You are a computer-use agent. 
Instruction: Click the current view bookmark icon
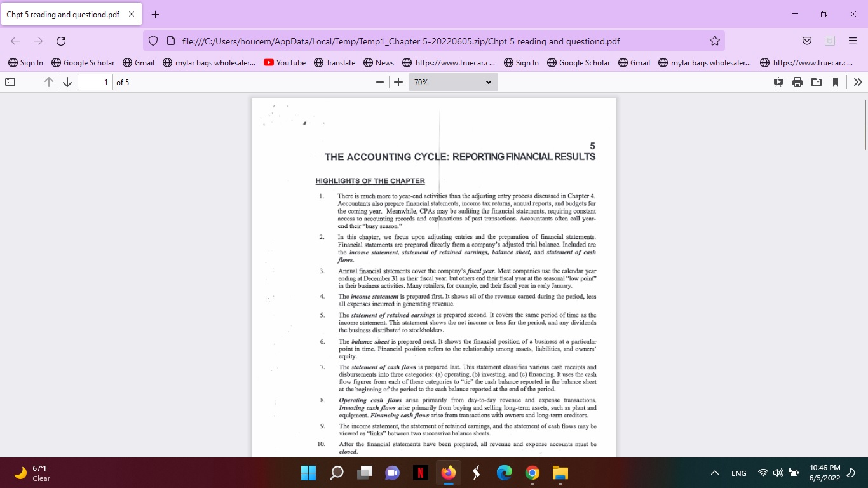pos(836,82)
